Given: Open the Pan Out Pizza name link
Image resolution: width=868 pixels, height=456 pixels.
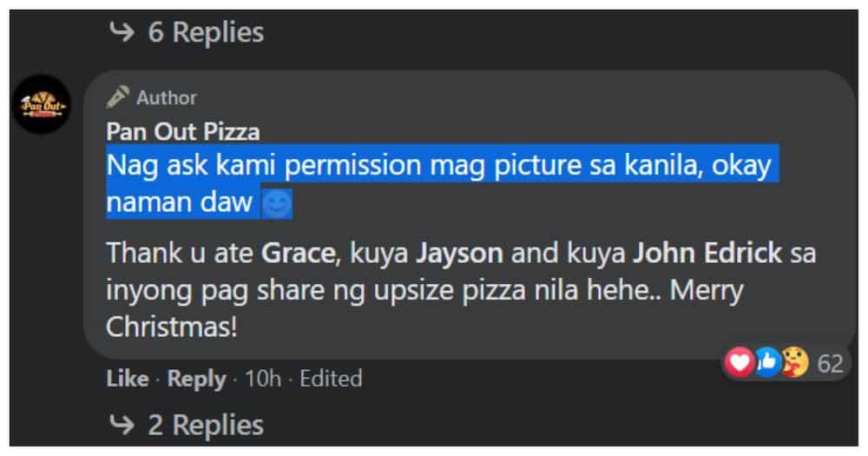Looking at the screenshot, I should point(182,132).
